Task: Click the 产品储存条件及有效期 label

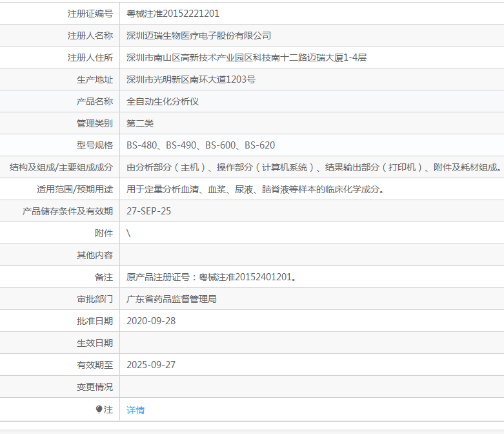Action: tap(68, 211)
